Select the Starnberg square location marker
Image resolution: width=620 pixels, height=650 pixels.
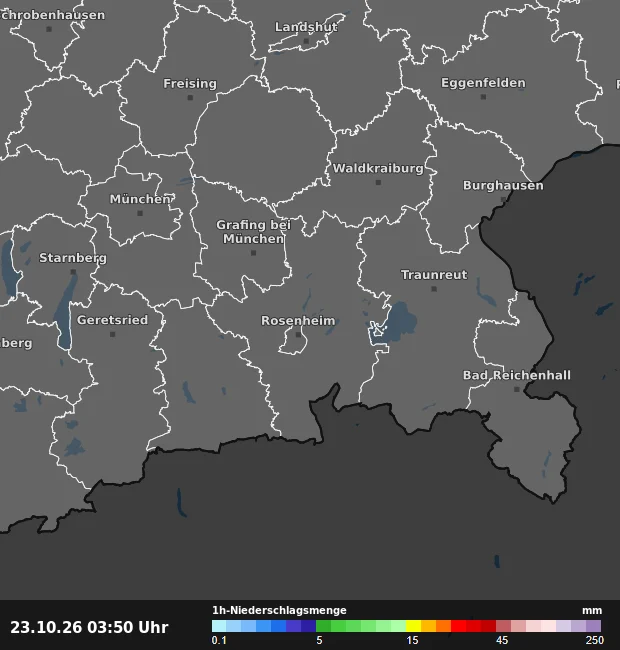point(73,272)
